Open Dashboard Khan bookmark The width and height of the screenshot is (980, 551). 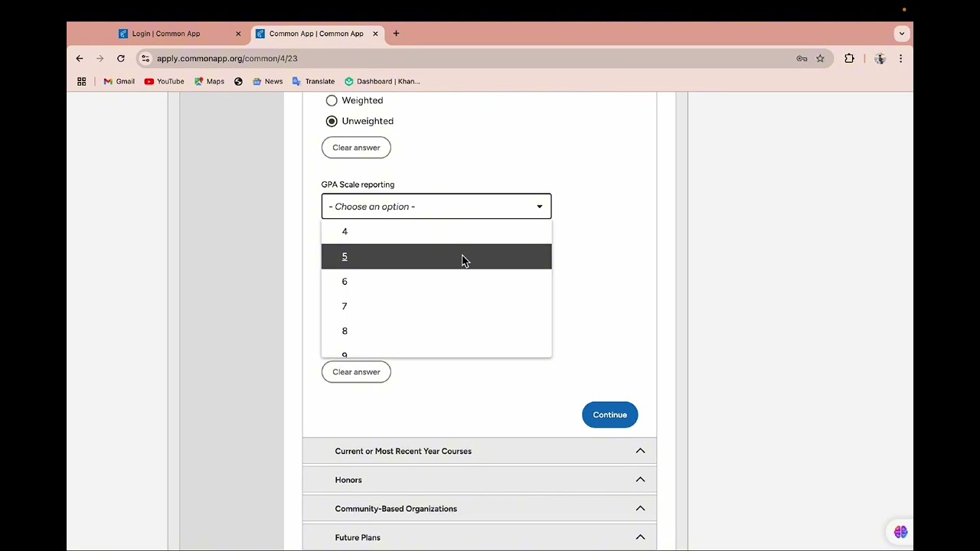pos(382,81)
